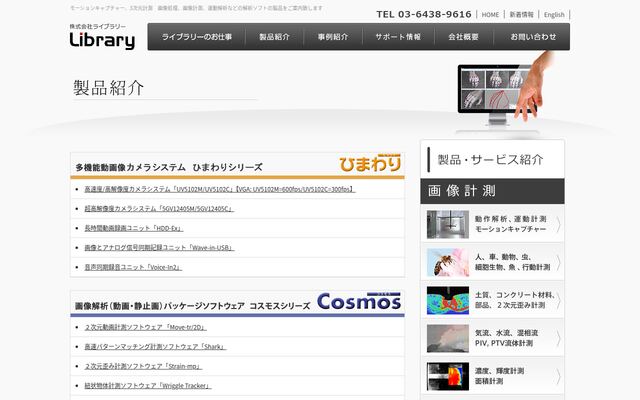Click the TEL 03-6438-9616 phone number
The image size is (640, 400).
pos(424,14)
